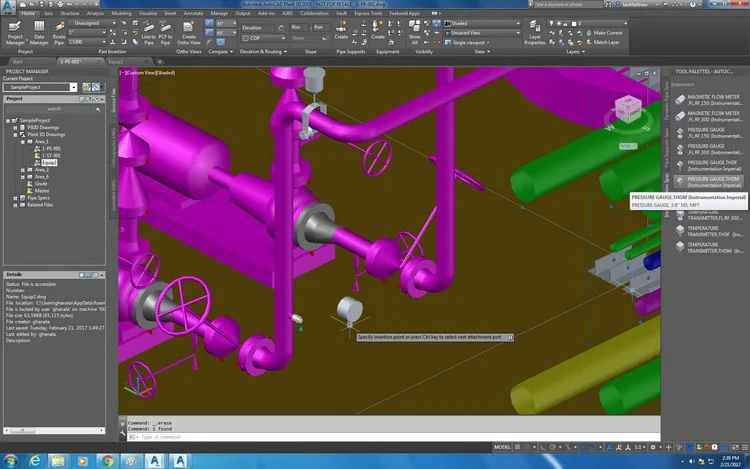Screen dimensions: 750x469
Task: Start the Route Pipe tool
Action: click(x=59, y=32)
